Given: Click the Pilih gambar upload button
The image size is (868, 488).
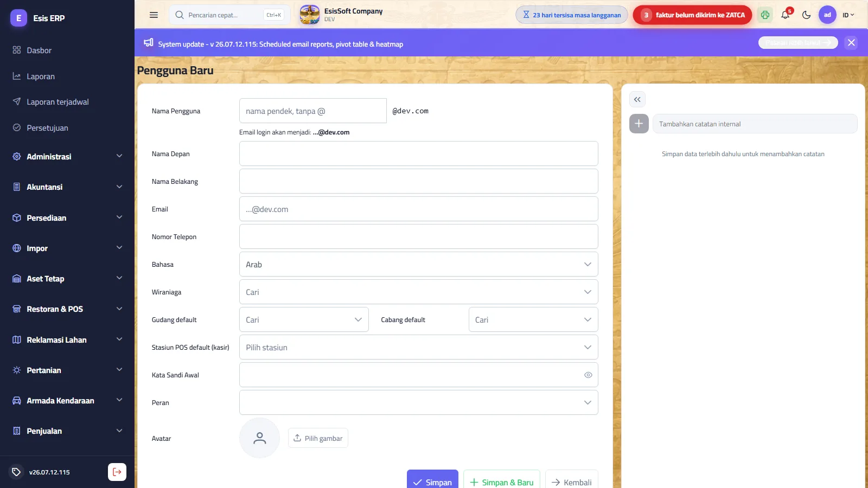Looking at the screenshot, I should 318,438.
